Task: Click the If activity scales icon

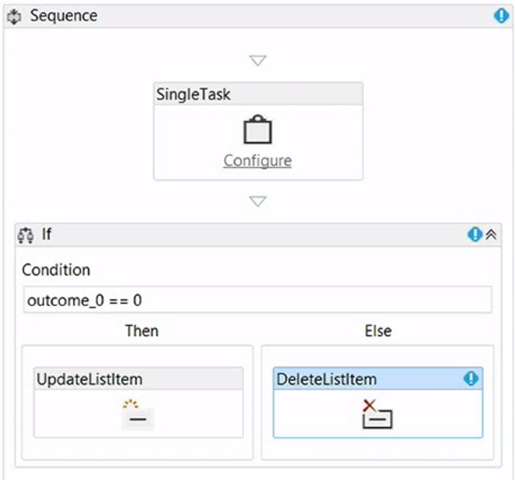Action: (26, 235)
